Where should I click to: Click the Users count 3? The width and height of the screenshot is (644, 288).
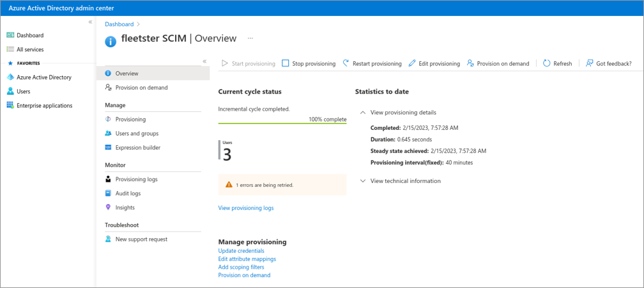(x=227, y=155)
